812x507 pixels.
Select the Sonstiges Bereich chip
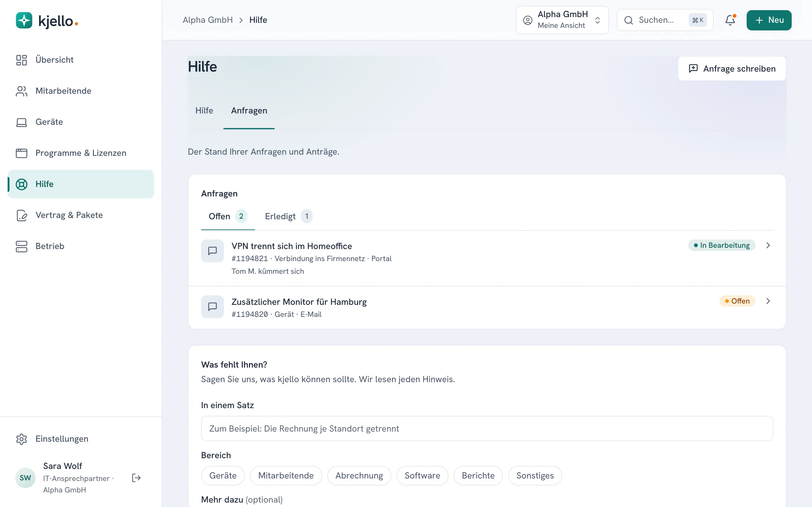pos(535,476)
